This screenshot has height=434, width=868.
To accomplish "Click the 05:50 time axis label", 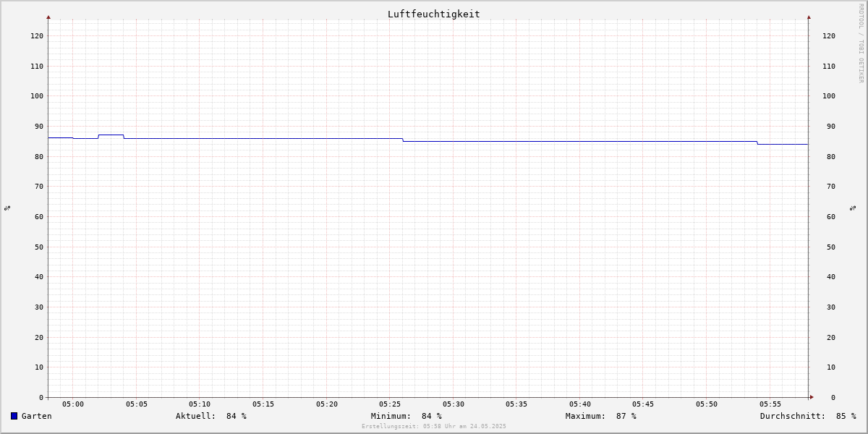I will click(x=707, y=404).
